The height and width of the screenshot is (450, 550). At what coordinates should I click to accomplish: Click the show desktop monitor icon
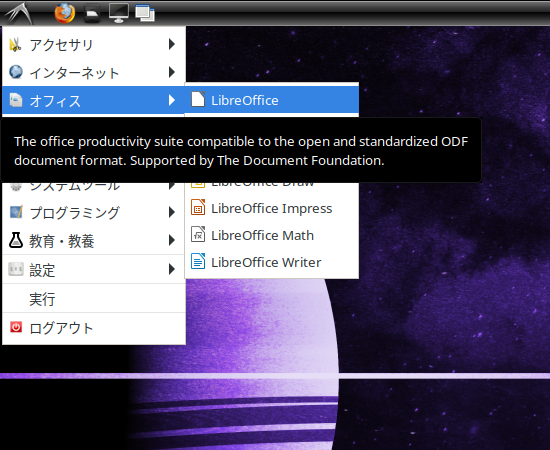pyautogui.click(x=119, y=13)
